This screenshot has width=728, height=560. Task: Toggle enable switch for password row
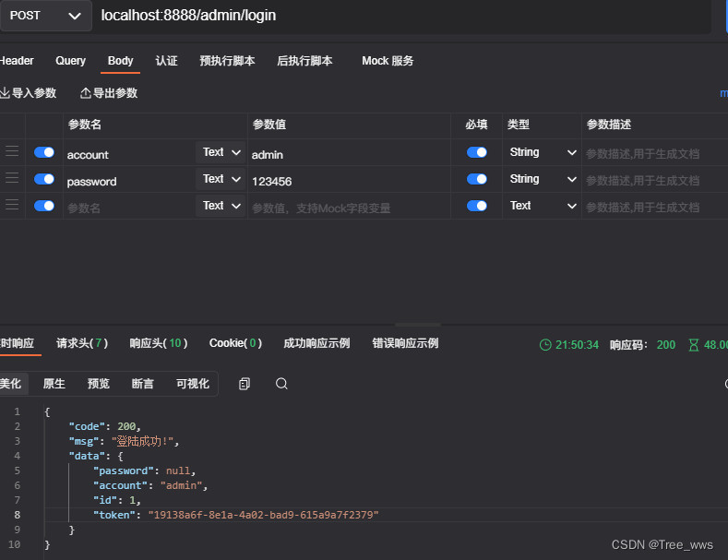pos(44,179)
